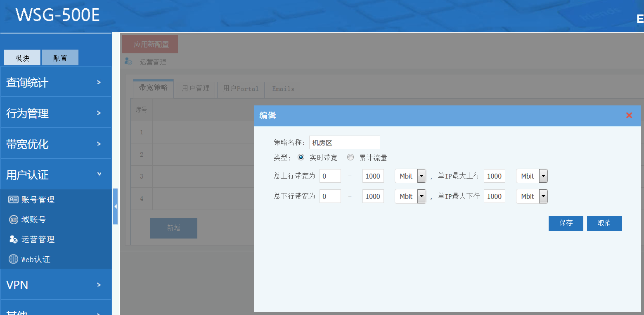Select the 累计流量 radio button
Viewport: 644px width, 315px height.
350,157
